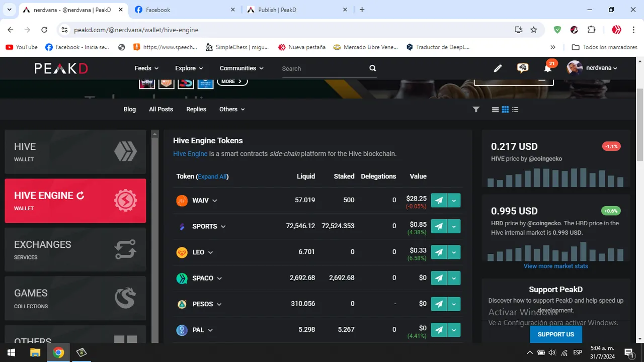The width and height of the screenshot is (644, 362).
Task: Click the WAIV token logo
Action: (182, 201)
